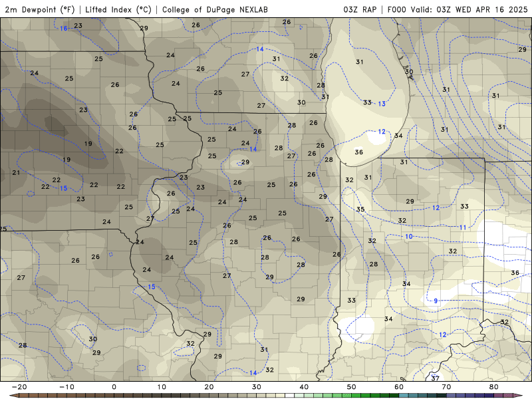Viewport: 532px width, 399px height.
Task: Click the '21' dewpoint value near the left edge
Action: tap(16, 173)
